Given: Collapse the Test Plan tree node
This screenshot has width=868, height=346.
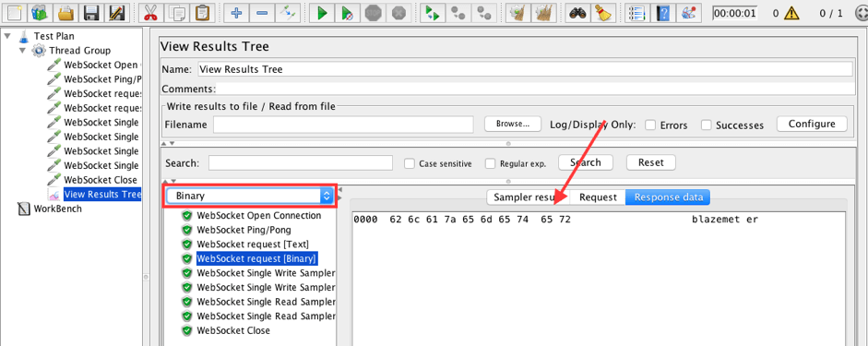Looking at the screenshot, I should tap(7, 36).
